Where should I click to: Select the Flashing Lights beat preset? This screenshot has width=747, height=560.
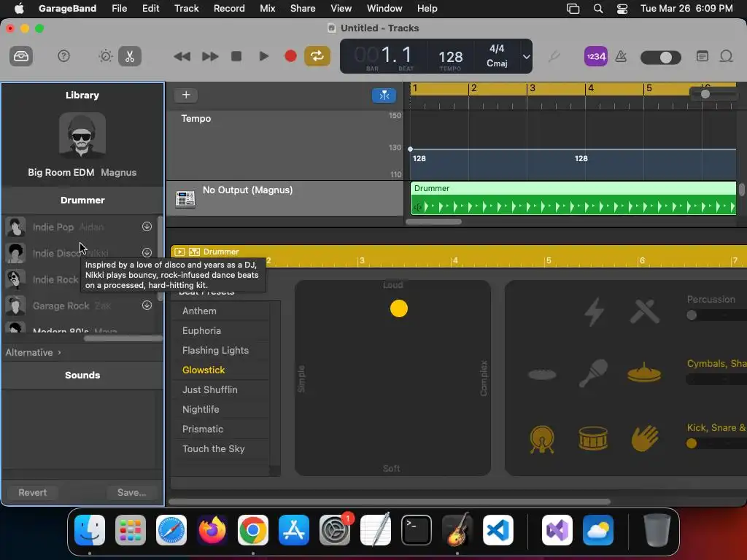[222, 351]
